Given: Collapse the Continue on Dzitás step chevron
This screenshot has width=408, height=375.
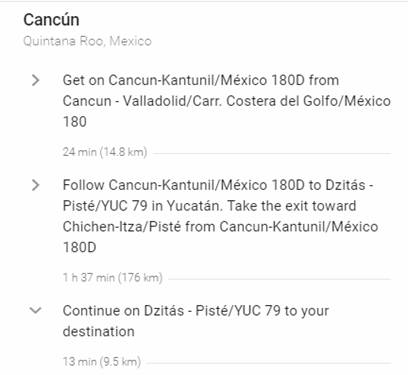Looking at the screenshot, I should point(35,310).
